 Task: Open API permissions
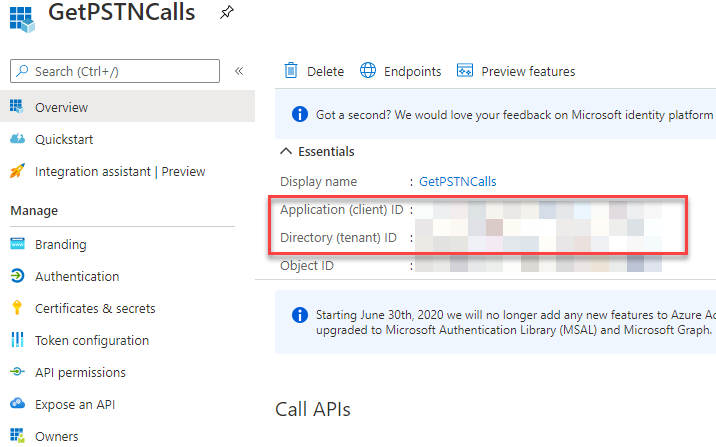[80, 372]
